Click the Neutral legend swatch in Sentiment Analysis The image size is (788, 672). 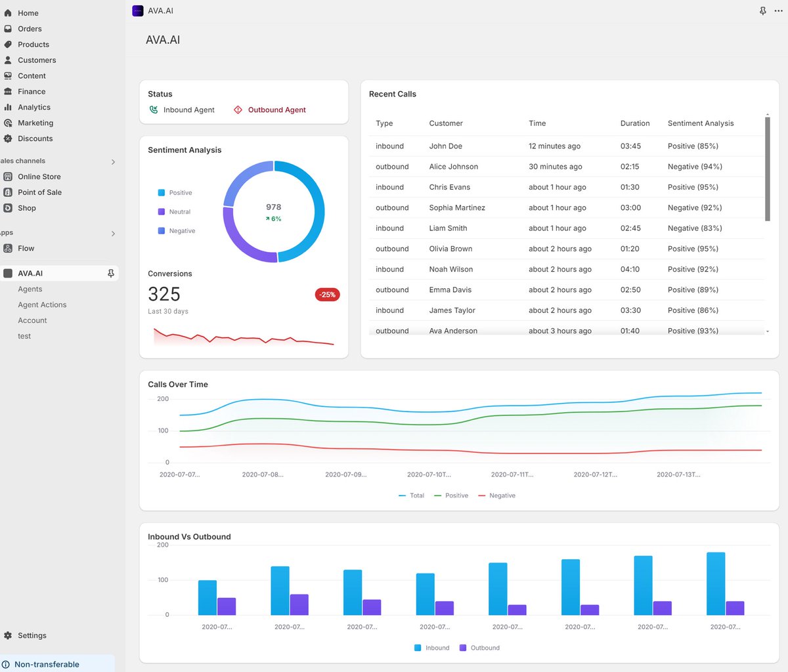click(162, 212)
